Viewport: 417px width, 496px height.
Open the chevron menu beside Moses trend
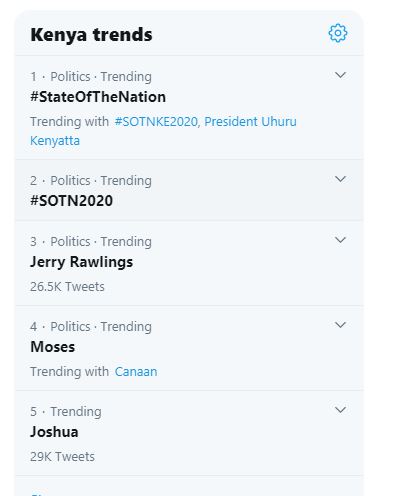click(x=340, y=325)
